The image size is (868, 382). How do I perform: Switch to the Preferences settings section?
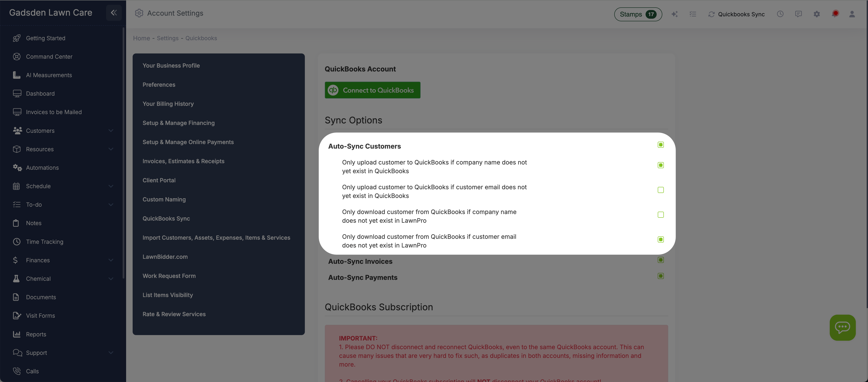(x=159, y=85)
